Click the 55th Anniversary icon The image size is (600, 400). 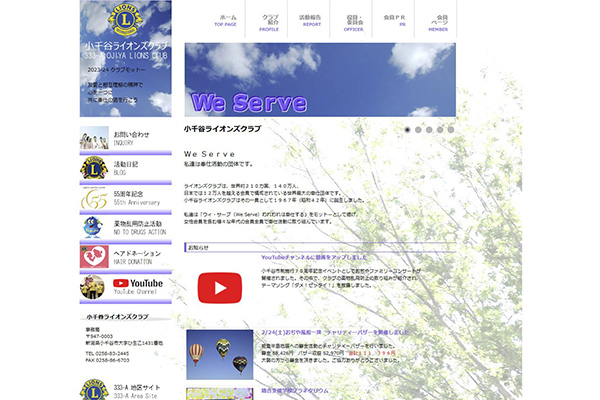pos(94,198)
